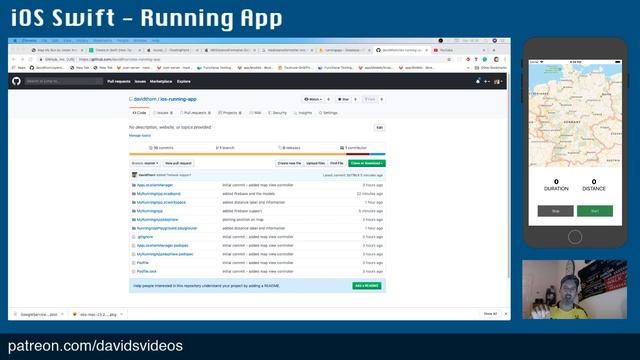Open the Chrome menu in macOS menu bar

pos(29,41)
